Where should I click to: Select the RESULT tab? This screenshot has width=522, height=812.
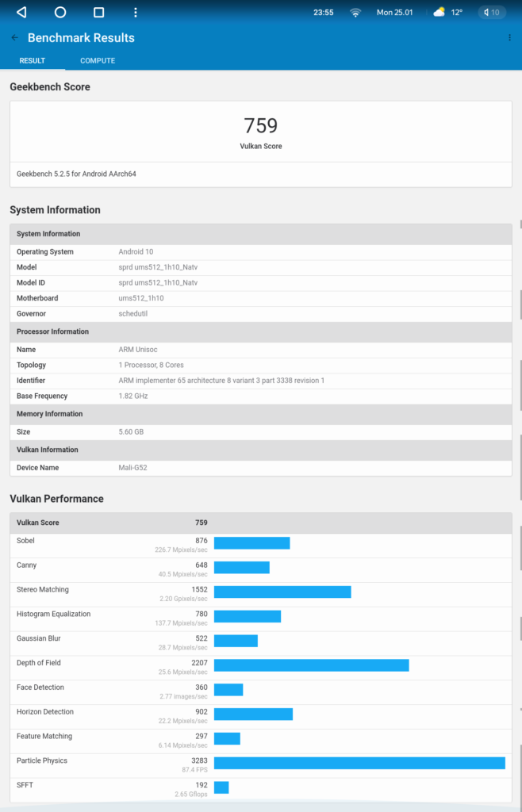tap(33, 61)
